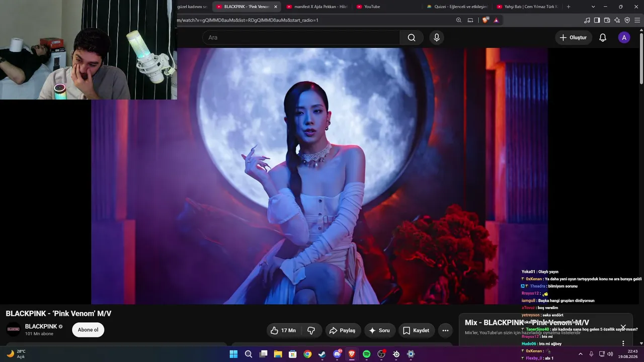Open the BLACKPINK channel avatar
The height and width of the screenshot is (362, 644).
click(x=13, y=329)
